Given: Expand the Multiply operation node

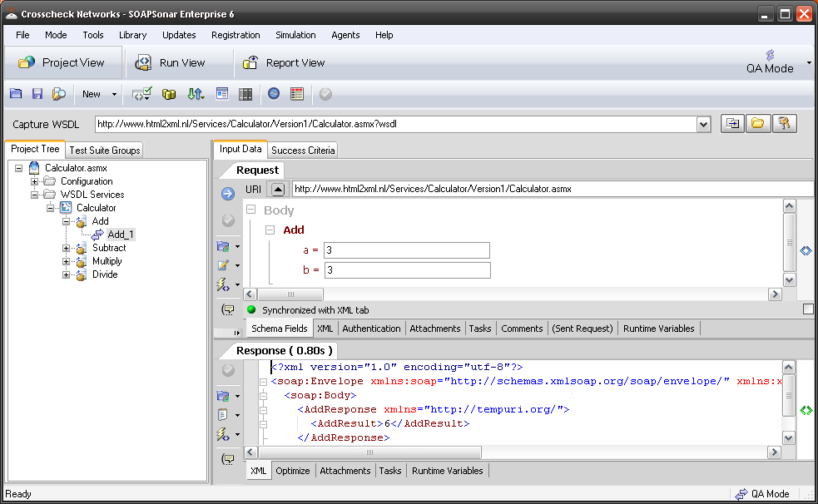Looking at the screenshot, I should click(67, 262).
